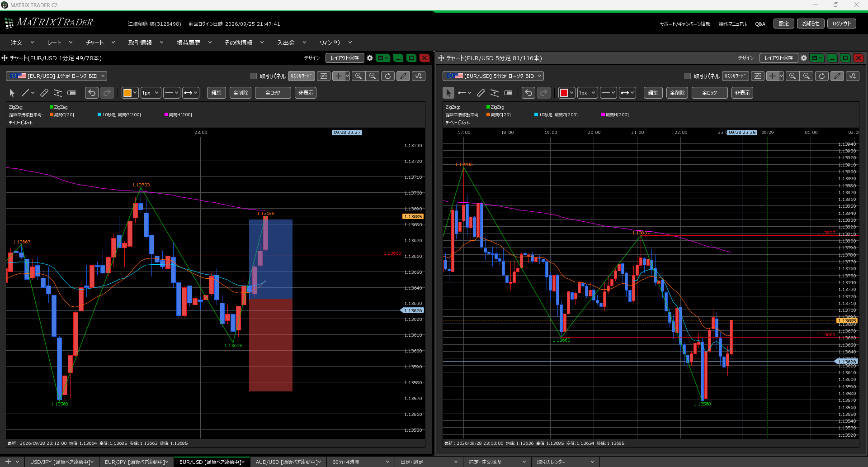Open the settings gear of the 5分足 chart window
868x467 pixels.
804,58
